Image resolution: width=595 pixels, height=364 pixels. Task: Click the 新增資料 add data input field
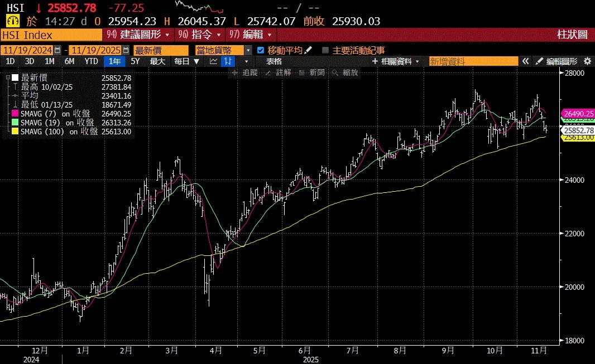pyautogui.click(x=473, y=61)
